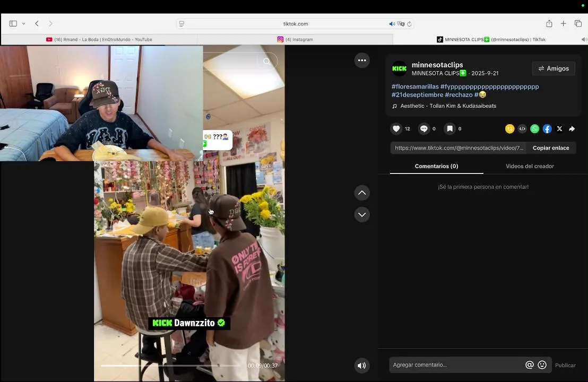Open #rechazo hashtag

459,95
